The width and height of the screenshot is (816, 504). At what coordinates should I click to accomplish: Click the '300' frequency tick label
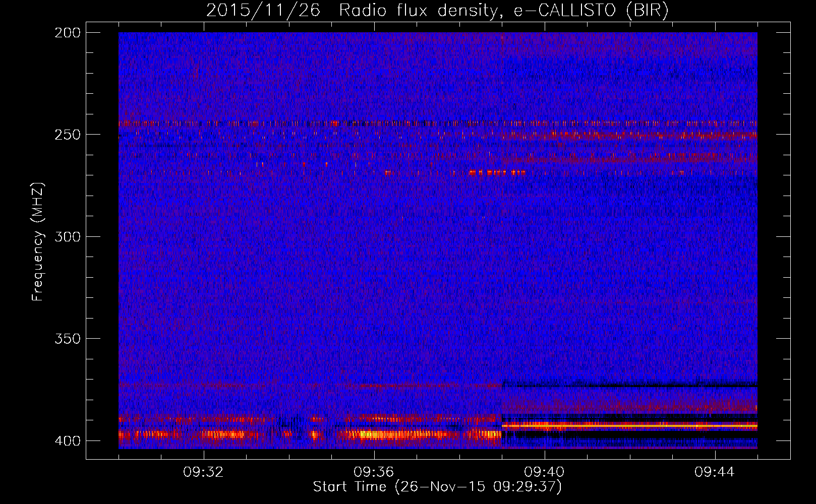[67, 237]
